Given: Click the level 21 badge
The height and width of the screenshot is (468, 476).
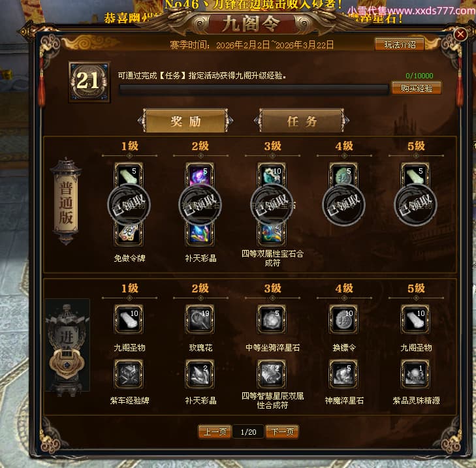Looking at the screenshot, I should [x=89, y=82].
